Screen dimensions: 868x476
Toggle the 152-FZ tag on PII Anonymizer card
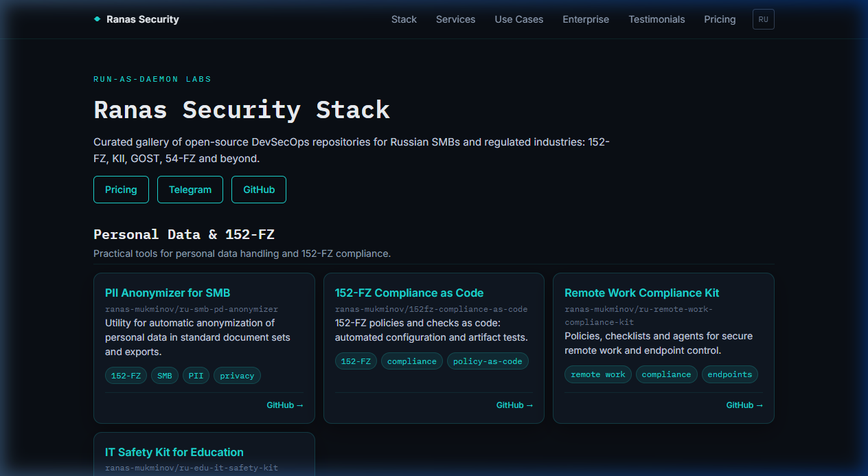click(126, 375)
